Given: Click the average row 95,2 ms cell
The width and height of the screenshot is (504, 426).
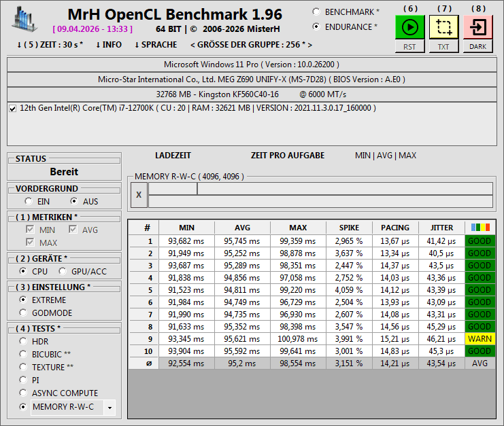Looking at the screenshot, I should point(242,363).
